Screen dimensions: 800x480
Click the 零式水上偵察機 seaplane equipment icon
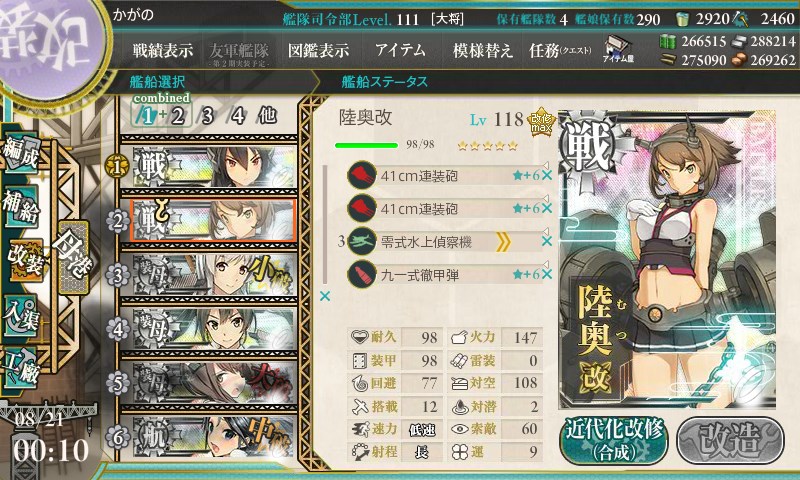(362, 241)
